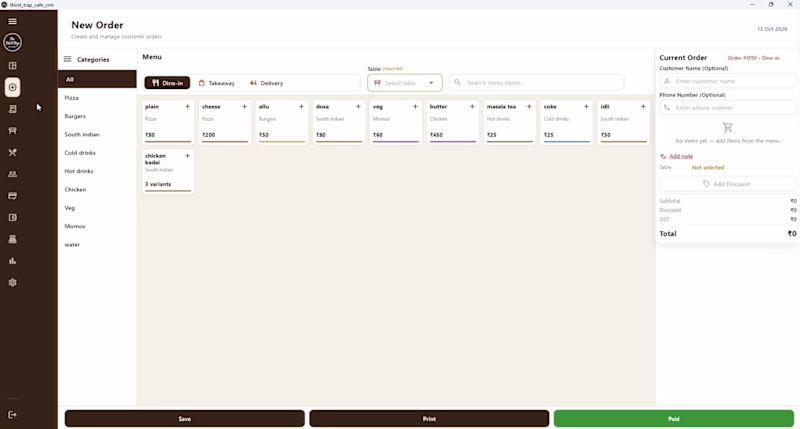Click the cafe logo in the sidebar
The image size is (800, 429).
[12, 42]
